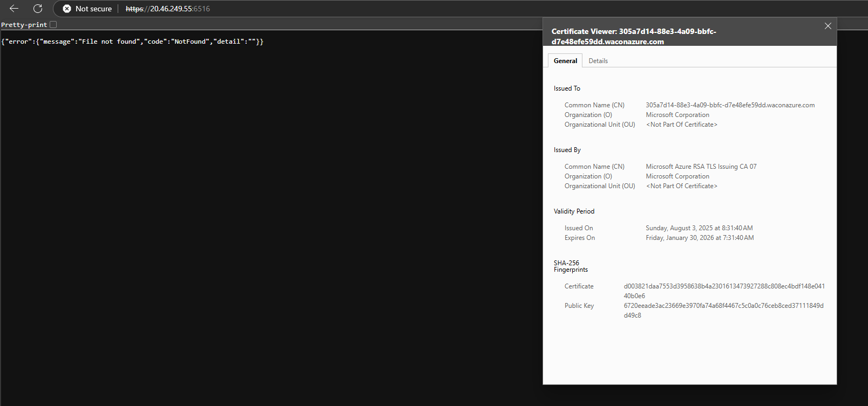Click the Expires On date value

pos(700,238)
